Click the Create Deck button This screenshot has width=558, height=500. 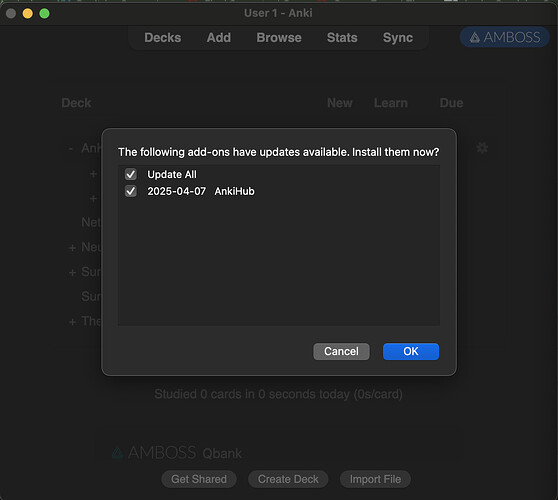[x=288, y=479]
